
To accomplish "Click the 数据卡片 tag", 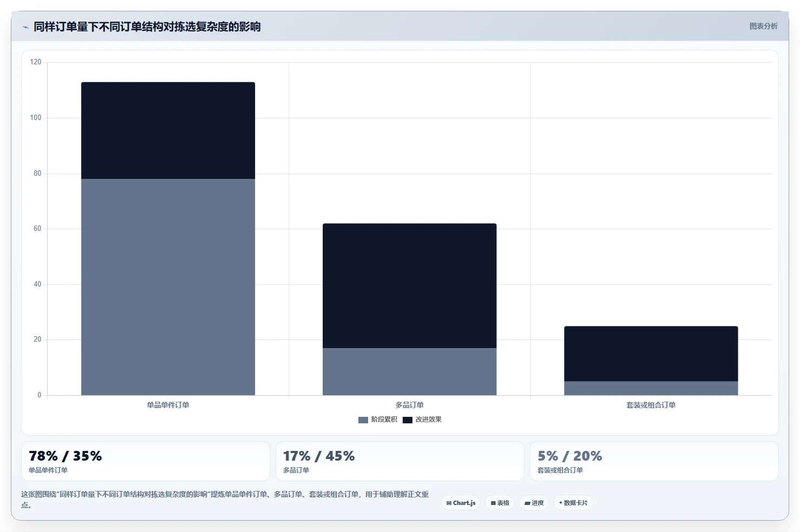I will click(x=574, y=503).
